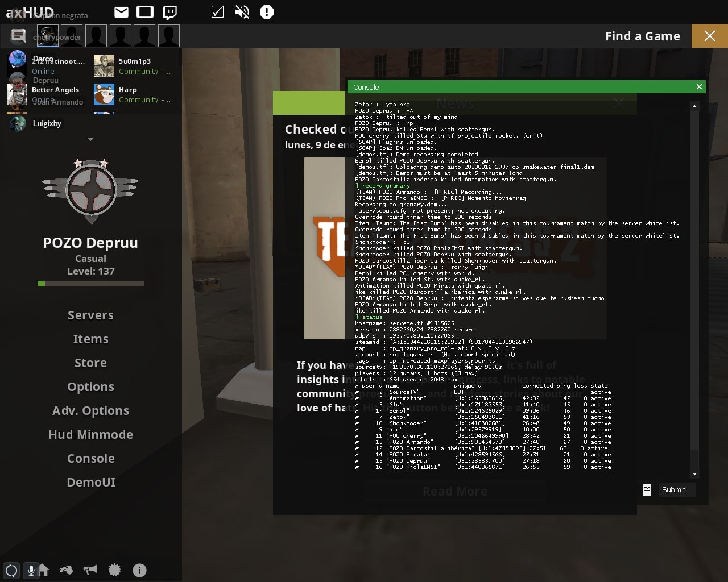Expand the friends list down arrow

90,139
